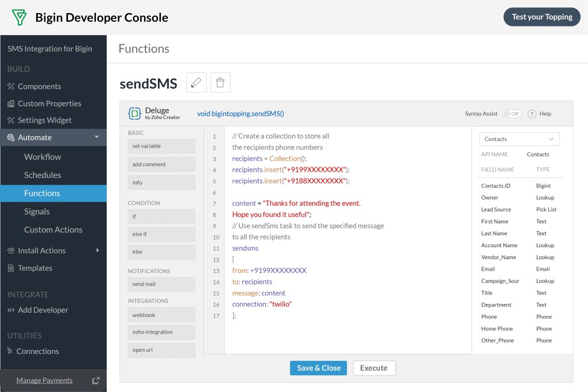The image size is (588, 392).
Task: Click the Deluge logo icon
Action: coord(134,114)
